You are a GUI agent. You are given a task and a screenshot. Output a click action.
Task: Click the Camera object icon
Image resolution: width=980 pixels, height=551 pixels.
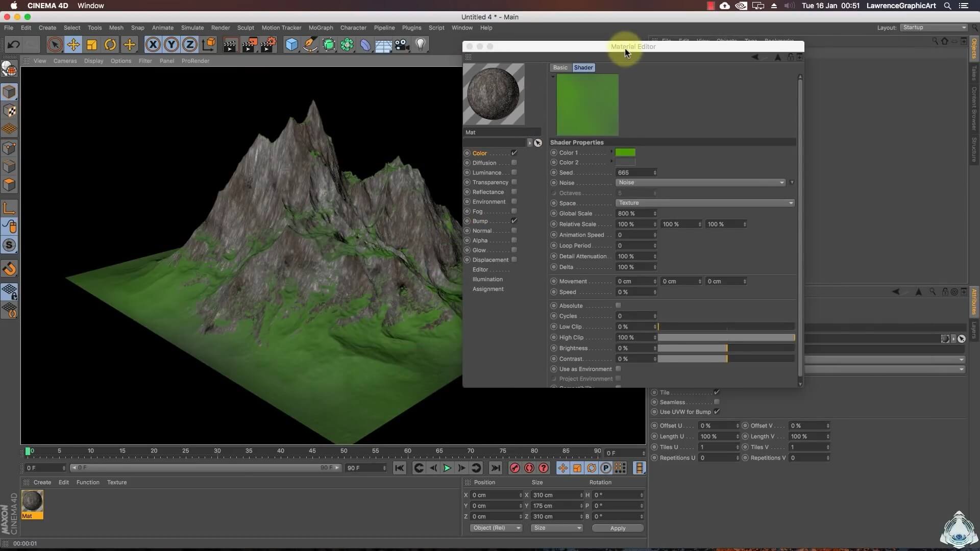pyautogui.click(x=402, y=45)
